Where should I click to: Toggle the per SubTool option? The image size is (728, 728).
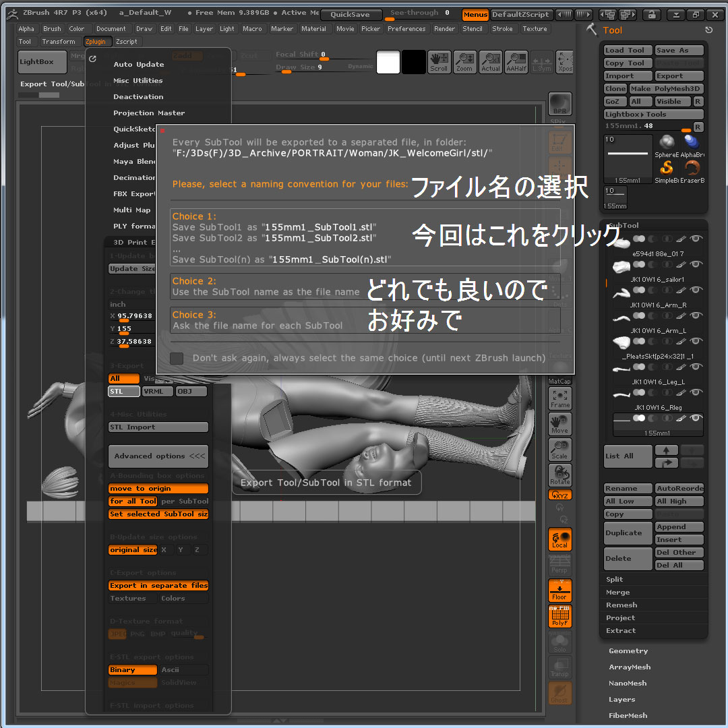(184, 501)
